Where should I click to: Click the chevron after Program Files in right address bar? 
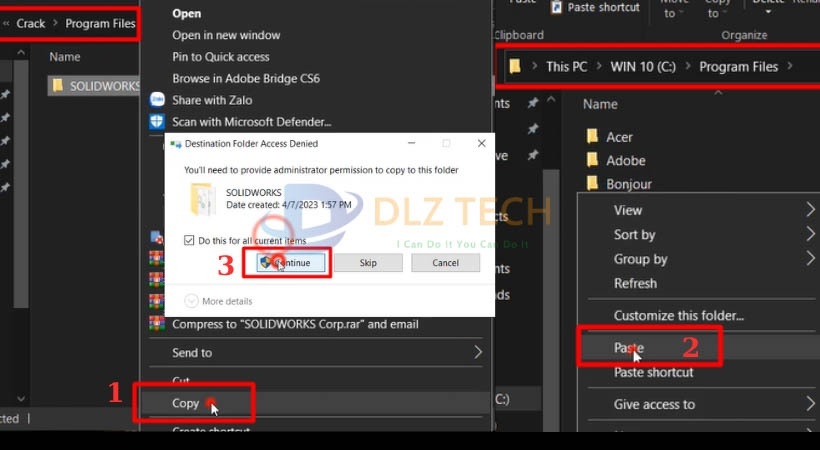[790, 66]
